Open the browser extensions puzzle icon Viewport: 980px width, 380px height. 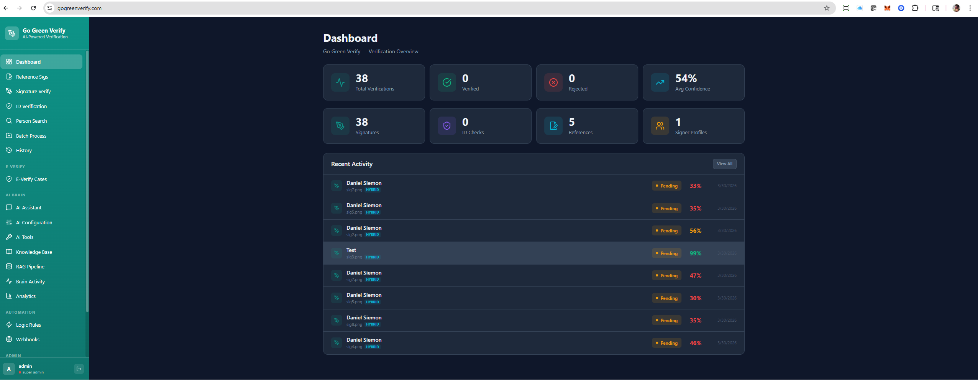(x=915, y=8)
